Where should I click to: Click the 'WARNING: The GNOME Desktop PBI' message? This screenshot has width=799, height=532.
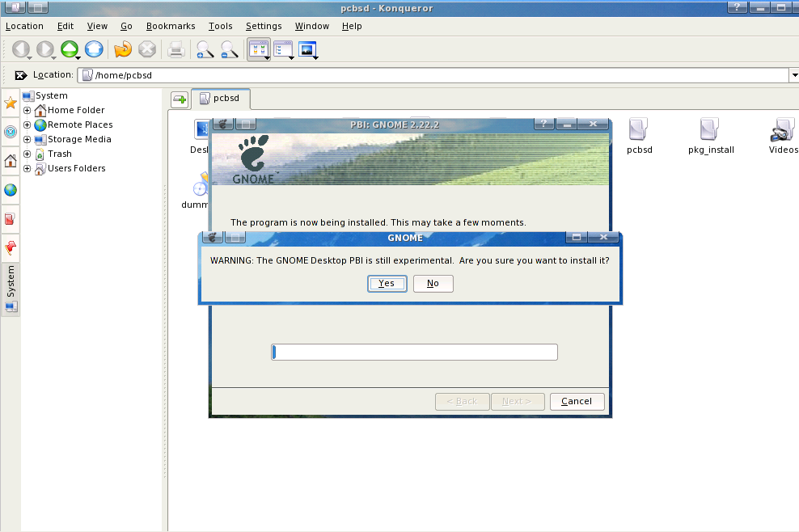[x=410, y=260]
